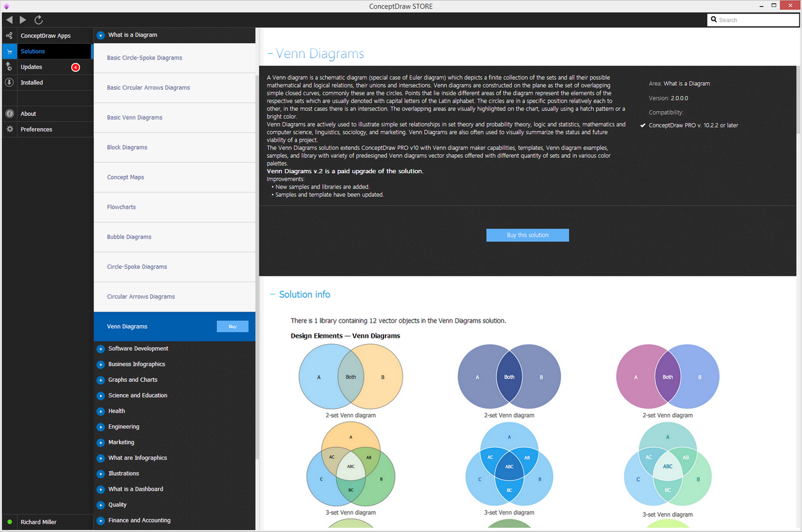The width and height of the screenshot is (802, 532).
Task: Click the green status dot beside Richard Miller
Action: point(9,522)
